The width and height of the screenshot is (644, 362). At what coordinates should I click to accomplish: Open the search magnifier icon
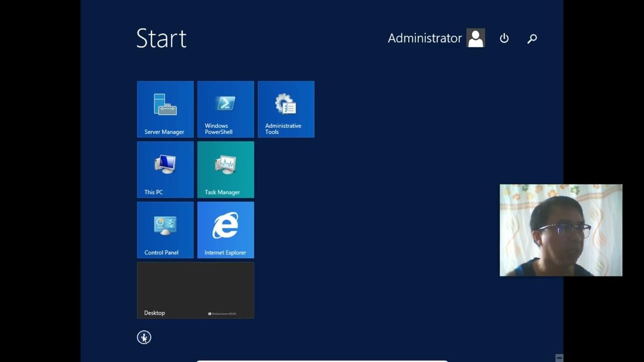pos(532,38)
